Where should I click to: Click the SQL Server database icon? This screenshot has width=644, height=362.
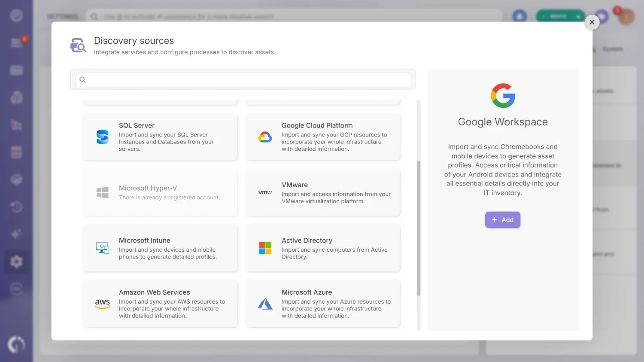[102, 137]
